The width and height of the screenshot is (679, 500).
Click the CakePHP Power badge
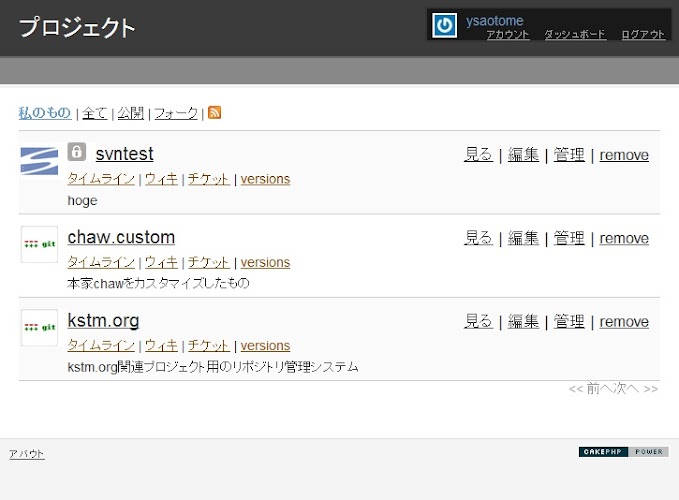pyautogui.click(x=624, y=452)
